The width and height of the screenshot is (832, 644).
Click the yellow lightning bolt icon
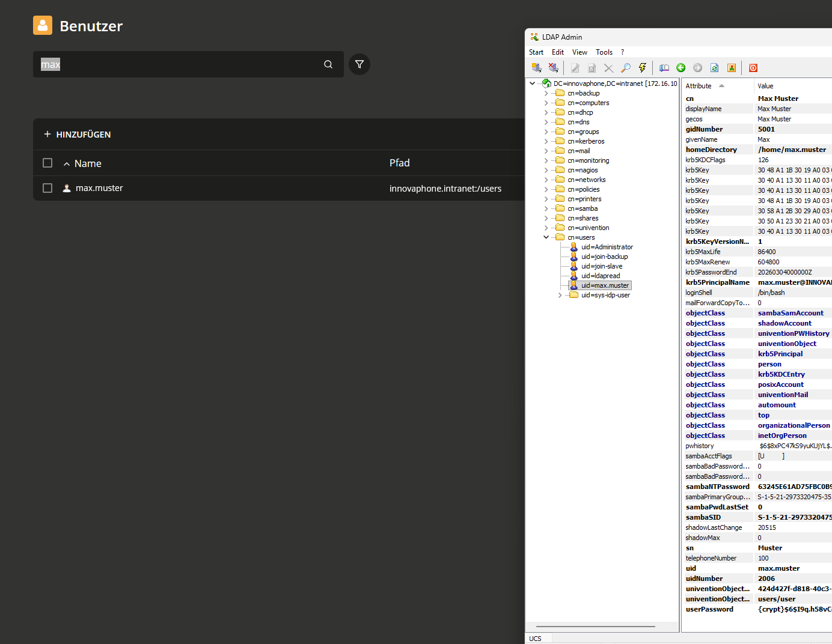click(x=643, y=68)
